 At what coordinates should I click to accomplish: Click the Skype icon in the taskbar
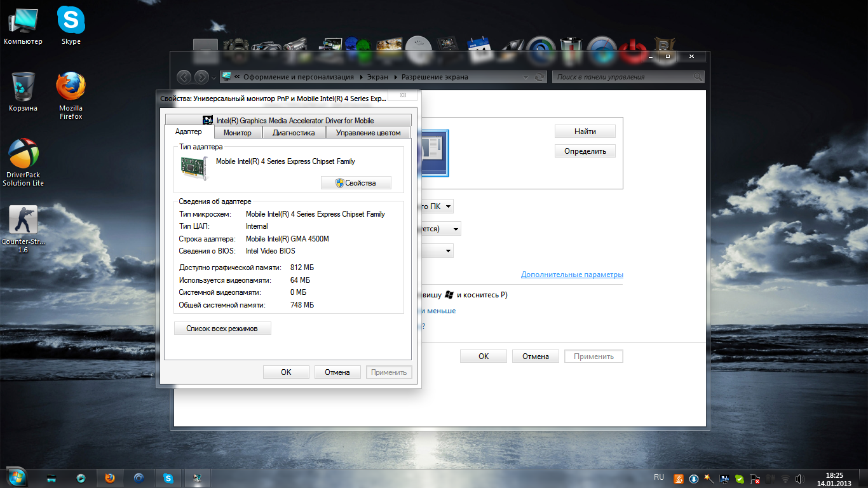(168, 478)
